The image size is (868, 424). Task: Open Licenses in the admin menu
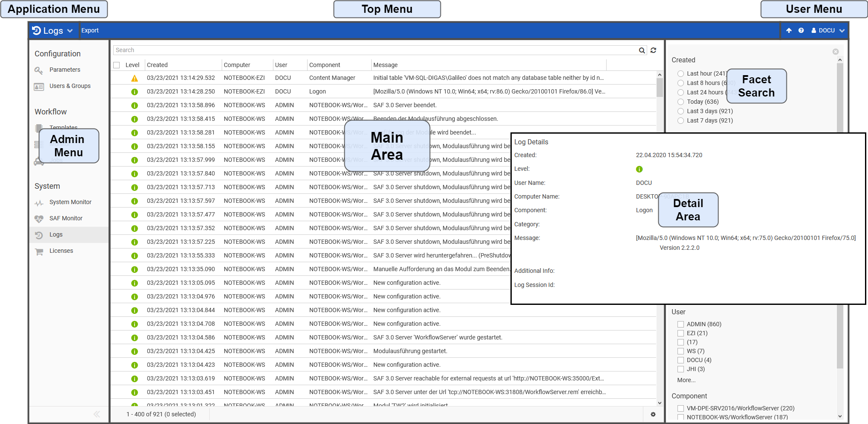61,251
